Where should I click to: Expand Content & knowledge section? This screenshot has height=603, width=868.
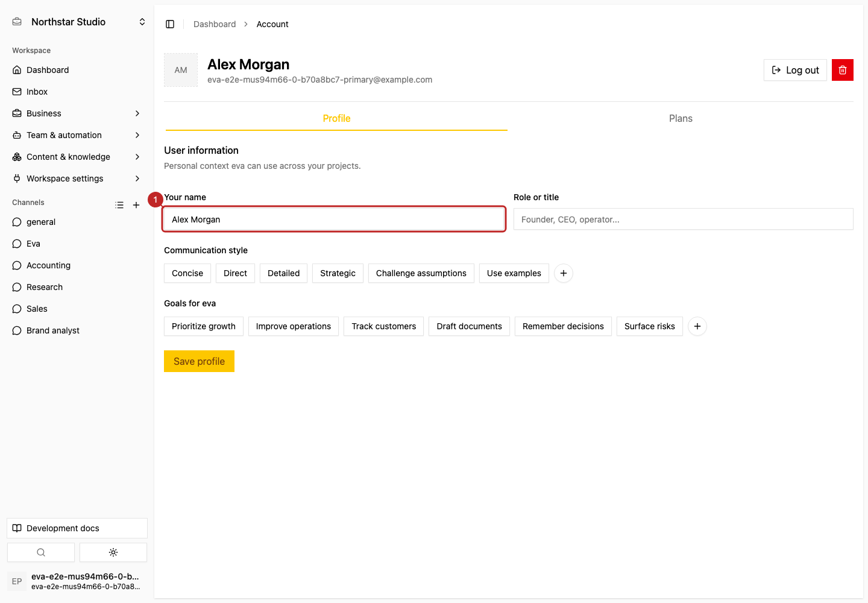77,157
